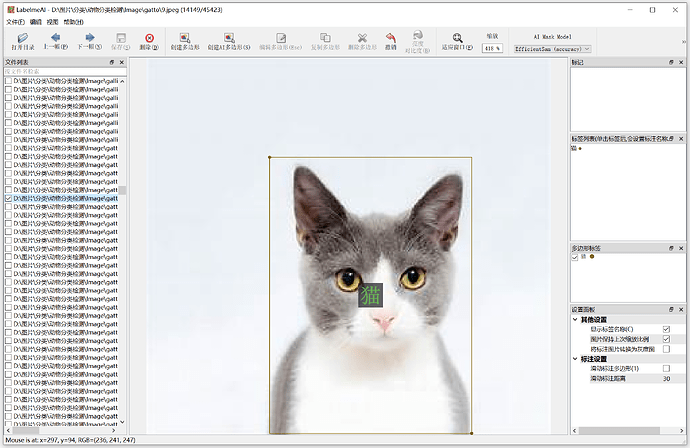
Task: Check the second file list checkbox
Action: tap(8, 89)
